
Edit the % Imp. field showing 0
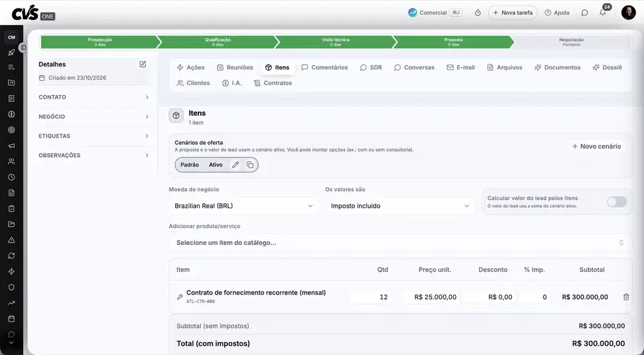[535, 296]
